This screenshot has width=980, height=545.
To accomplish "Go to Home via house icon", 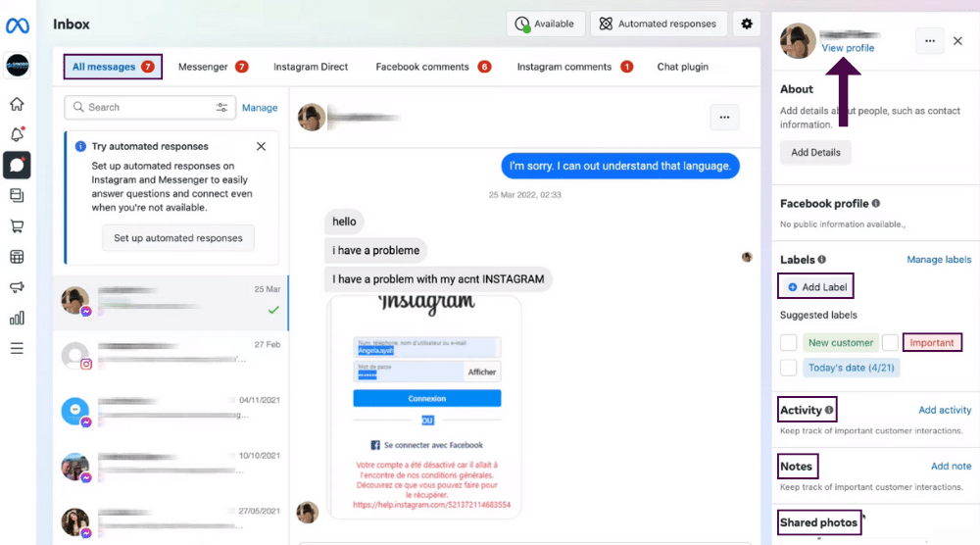I will click(17, 104).
